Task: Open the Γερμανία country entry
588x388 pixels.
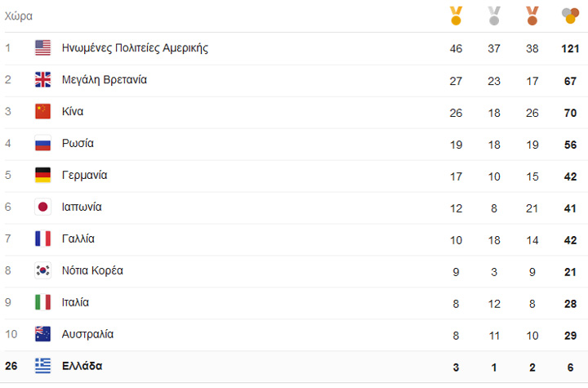Action: (x=84, y=176)
